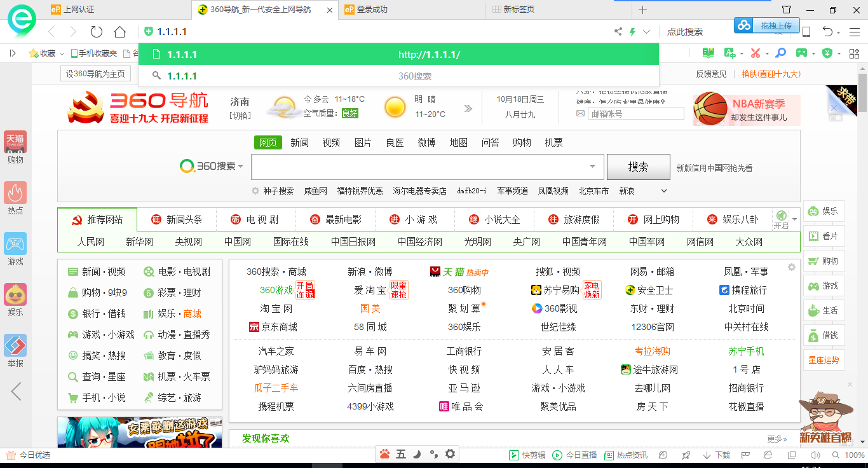868x468 pixels.
Task: Open the green reading book icon
Action: point(708,53)
